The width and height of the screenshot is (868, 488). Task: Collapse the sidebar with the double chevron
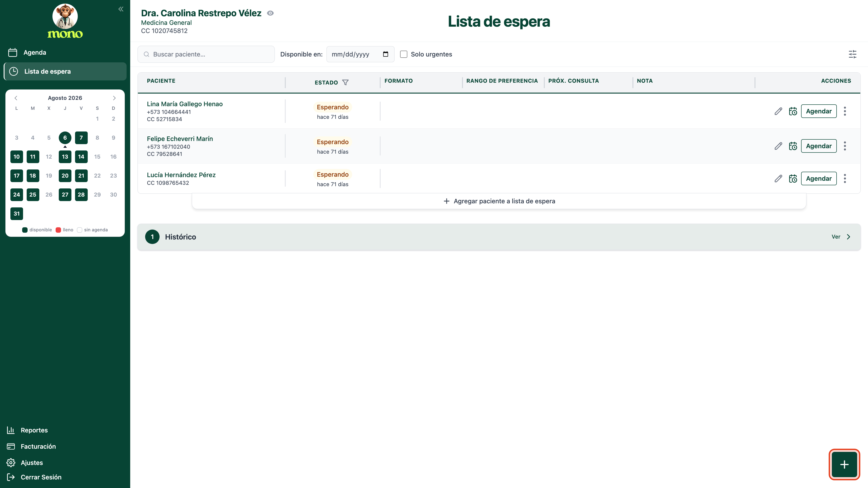click(121, 9)
